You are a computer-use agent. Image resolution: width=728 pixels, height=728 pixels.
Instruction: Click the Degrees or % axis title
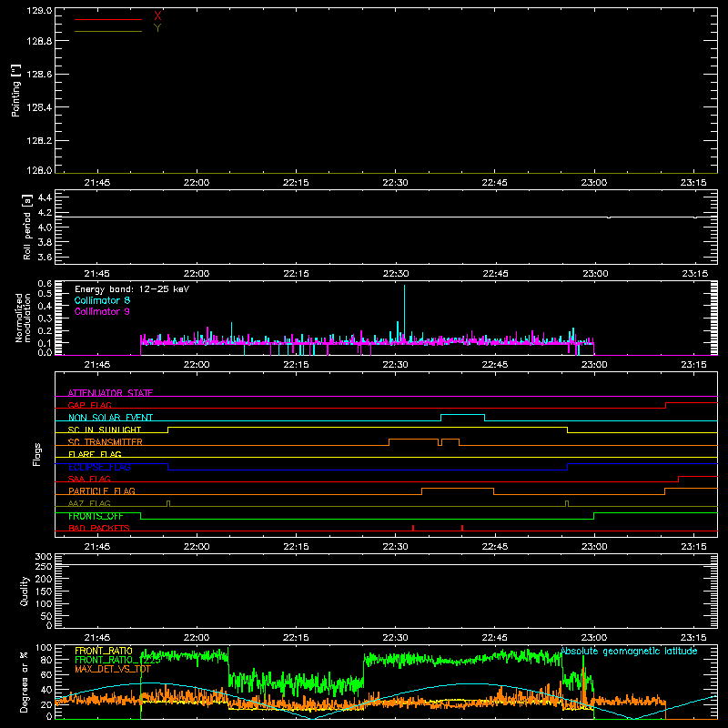tap(25, 682)
